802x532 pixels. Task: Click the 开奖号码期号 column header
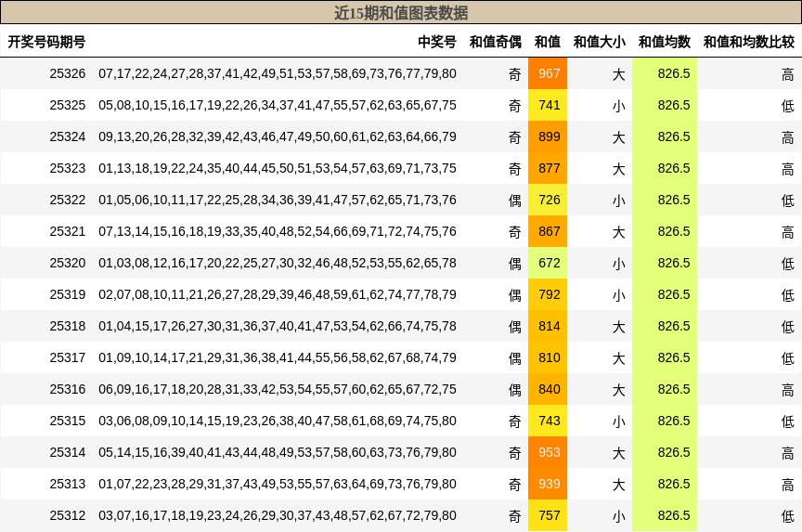click(46, 42)
